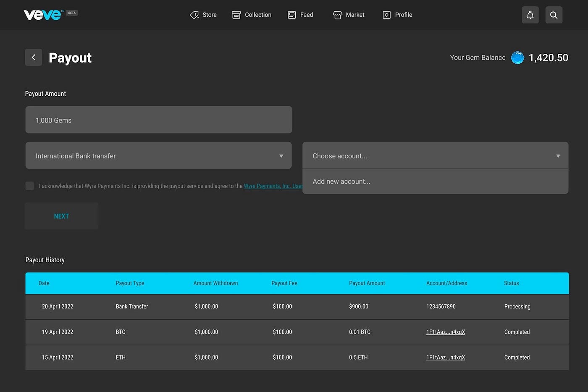Click the Payout History heading
588x392 pixels.
(x=45, y=260)
